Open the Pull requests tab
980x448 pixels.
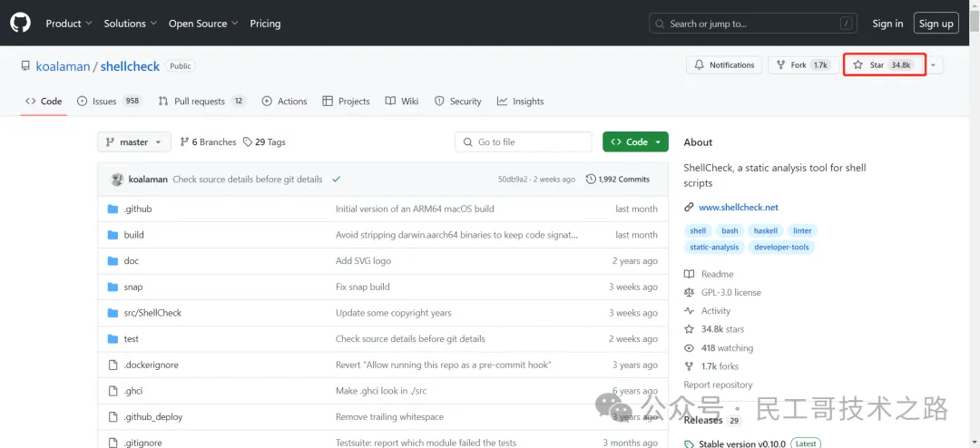[201, 102]
